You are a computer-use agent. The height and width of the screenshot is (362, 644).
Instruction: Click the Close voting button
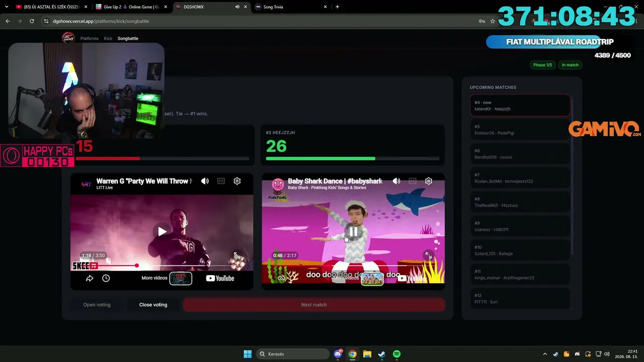click(x=153, y=305)
